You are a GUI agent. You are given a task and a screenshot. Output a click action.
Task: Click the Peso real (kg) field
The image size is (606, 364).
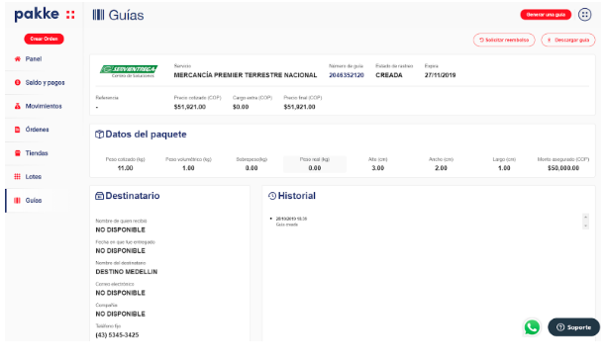[x=315, y=164]
